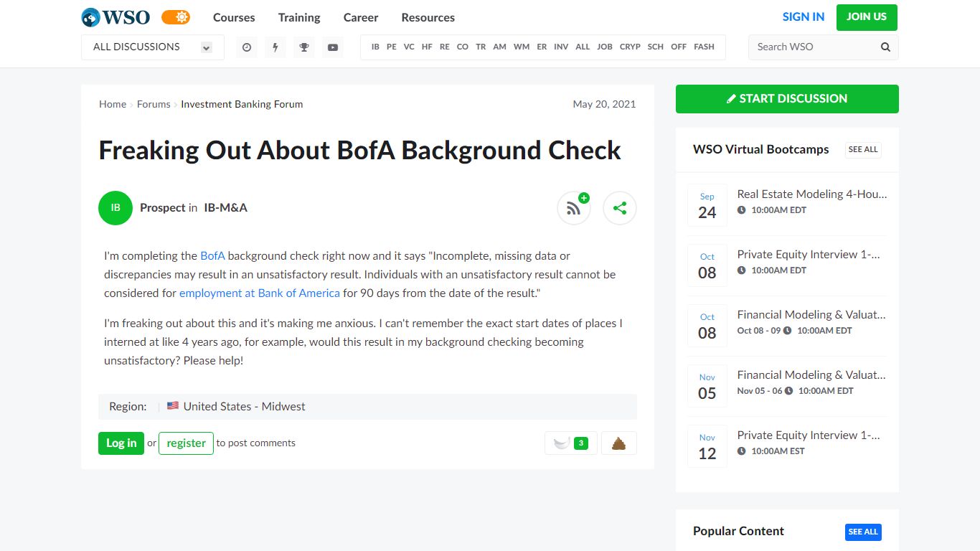Select the OFF forum tab

pos(679,47)
